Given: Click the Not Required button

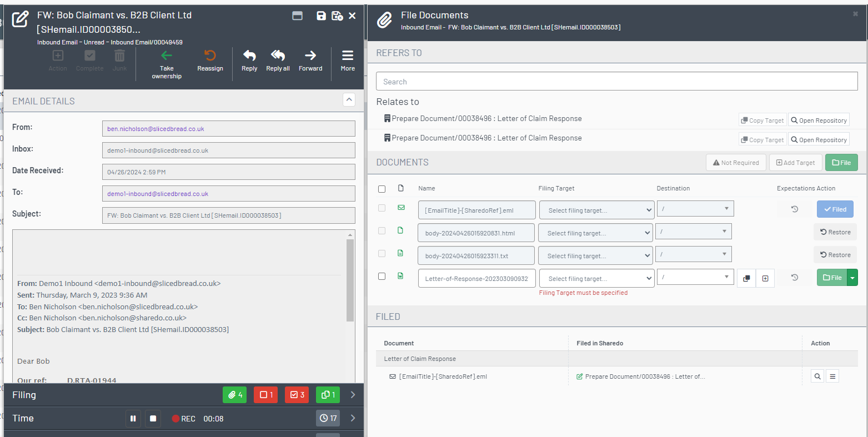Looking at the screenshot, I should (x=736, y=162).
